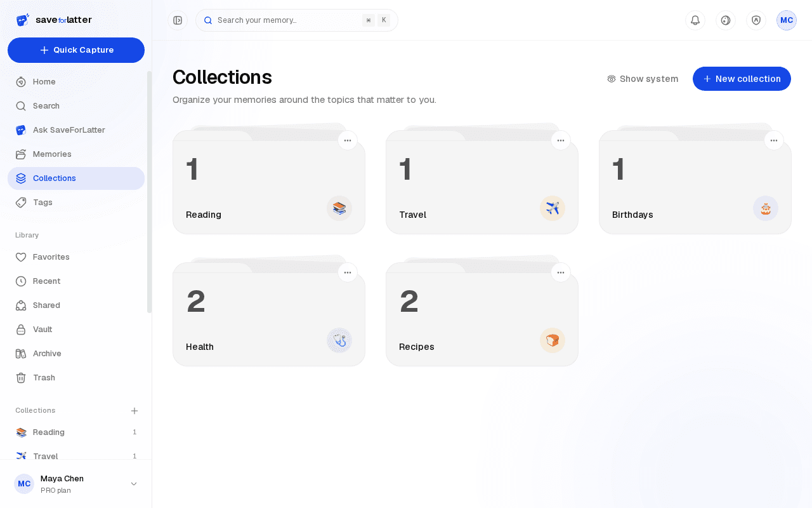The width and height of the screenshot is (812, 508).
Task: Open the Trash
Action: pyautogui.click(x=76, y=378)
